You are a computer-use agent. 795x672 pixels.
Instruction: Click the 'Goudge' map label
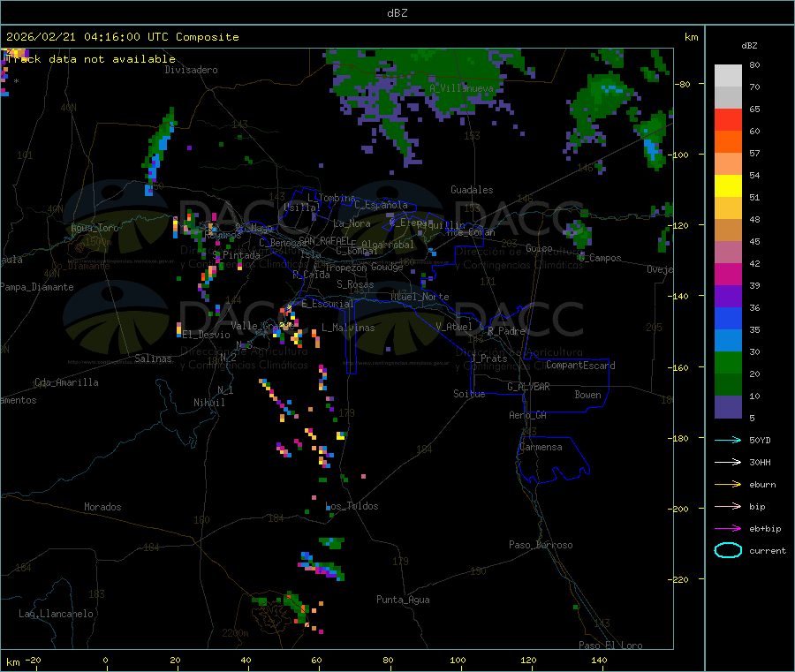[x=387, y=267]
